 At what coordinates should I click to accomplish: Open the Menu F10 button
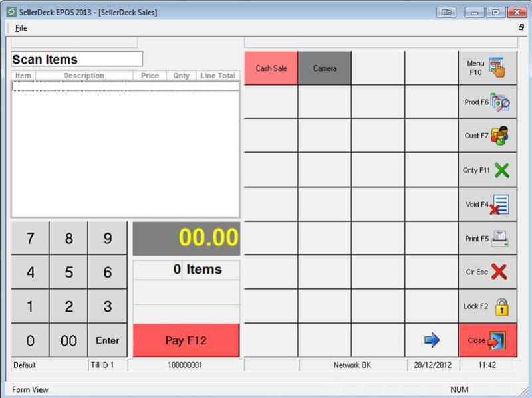[487, 68]
